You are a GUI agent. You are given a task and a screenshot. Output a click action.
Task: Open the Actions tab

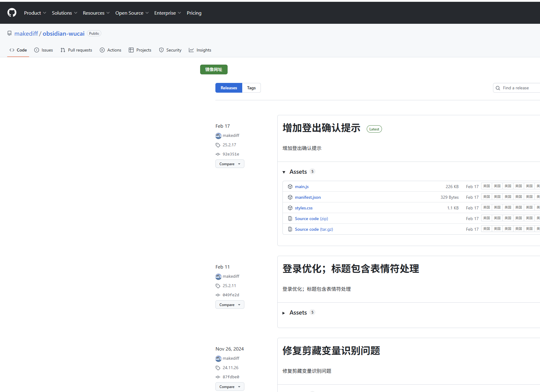coord(110,50)
